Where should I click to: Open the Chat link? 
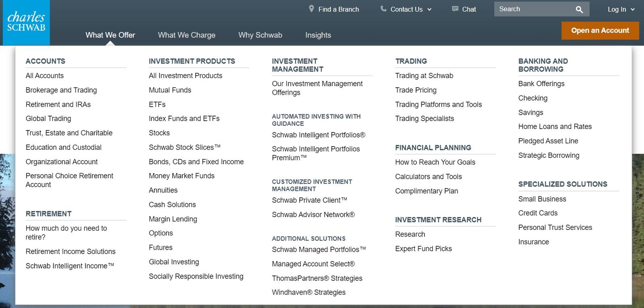point(469,9)
